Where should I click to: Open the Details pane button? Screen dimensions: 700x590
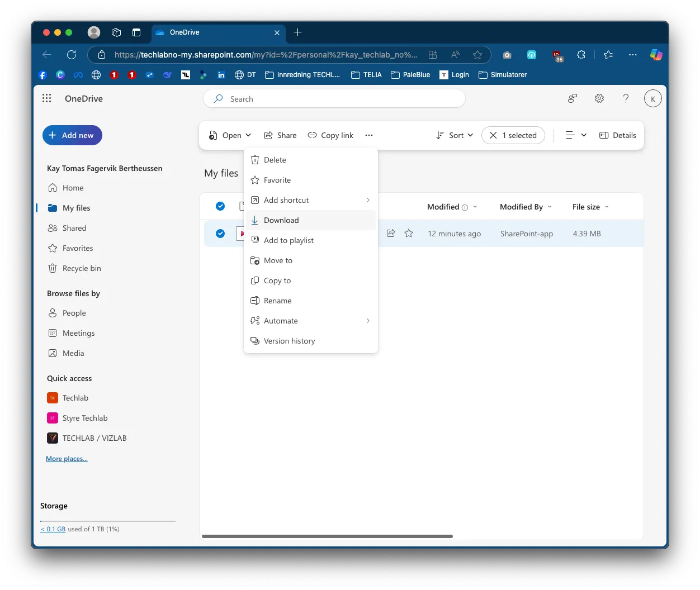point(618,135)
